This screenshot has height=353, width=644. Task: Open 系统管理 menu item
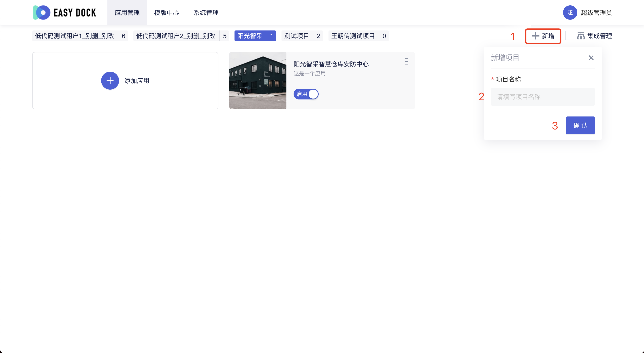(206, 13)
